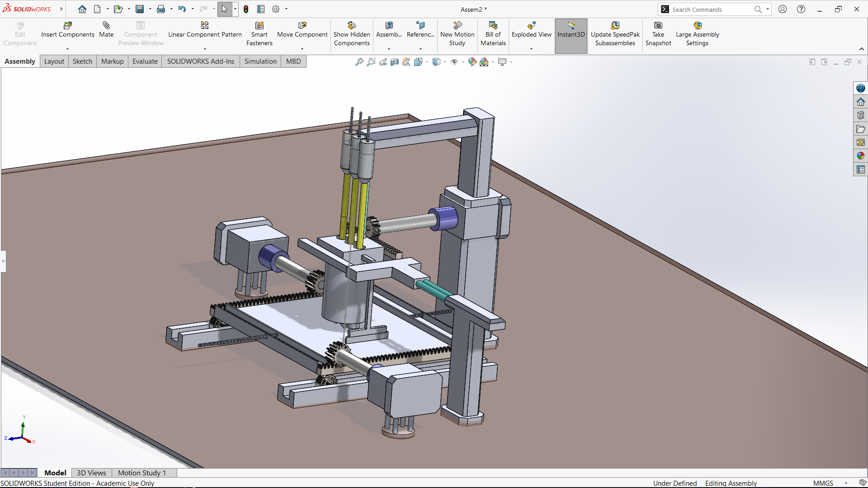868x488 pixels.
Task: Click Update SpeedPak Subassemblies
Action: 615,34
